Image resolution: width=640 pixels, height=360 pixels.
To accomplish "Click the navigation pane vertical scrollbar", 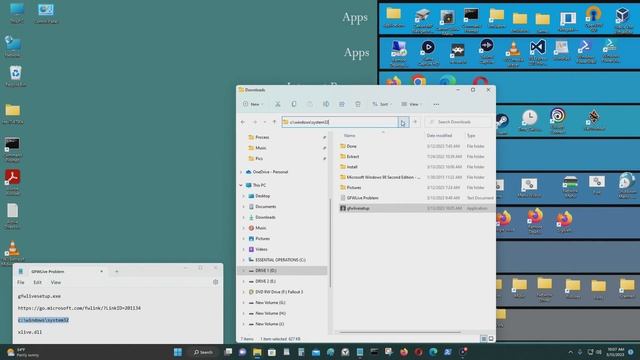I will [330, 243].
